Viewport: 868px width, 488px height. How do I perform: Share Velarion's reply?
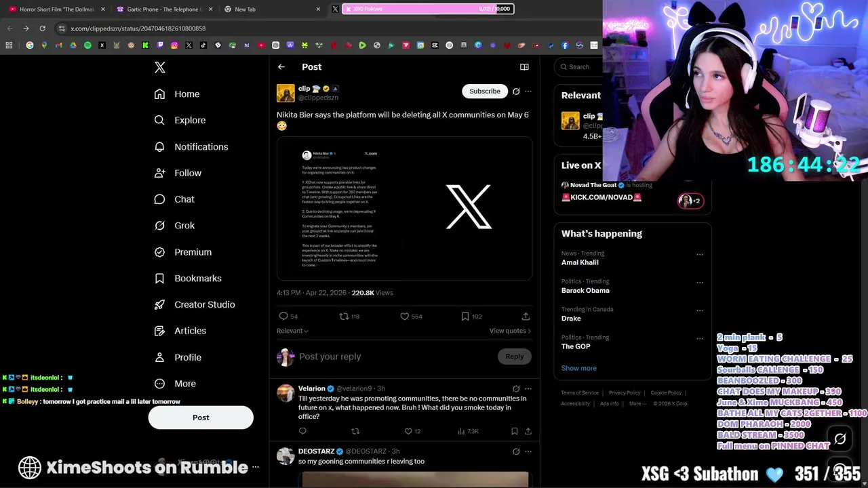pos(528,431)
